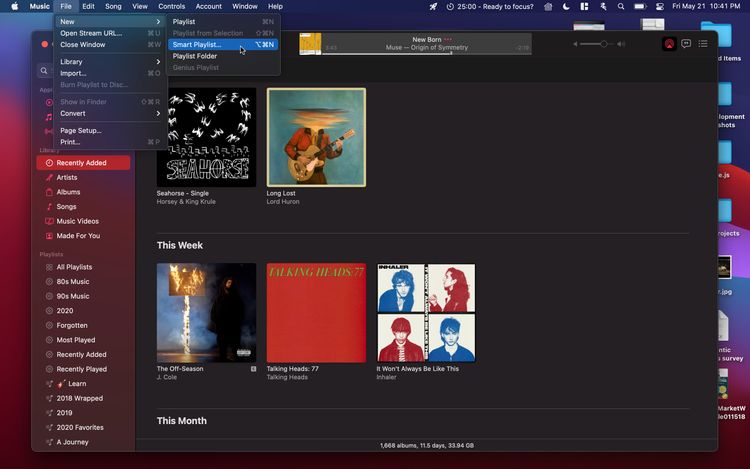
Task: Click the focus timer 25:00 item
Action: click(490, 6)
